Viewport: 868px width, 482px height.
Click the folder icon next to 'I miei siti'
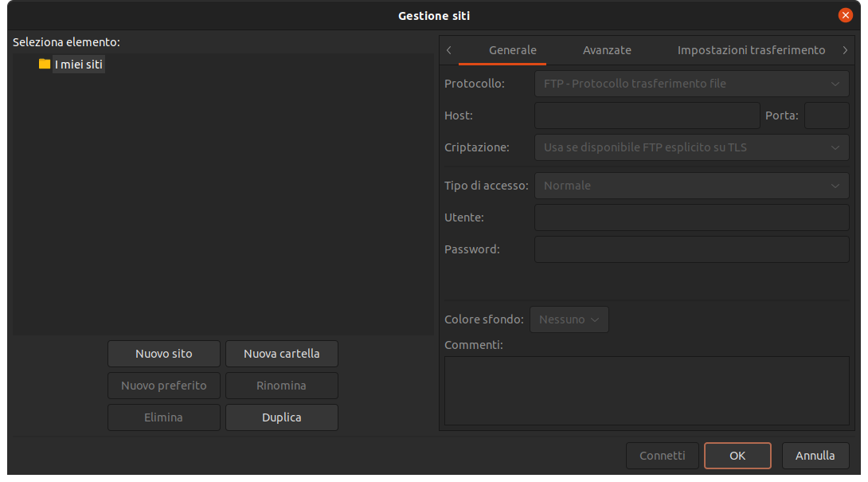[x=45, y=64]
